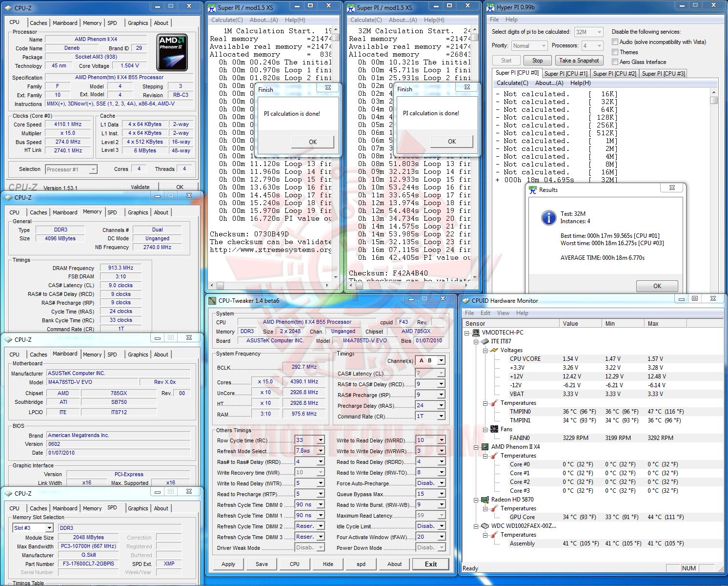Click the AMD Phenom II logo in CPU-Z
Screen dimensions: 728x586
(x=172, y=52)
